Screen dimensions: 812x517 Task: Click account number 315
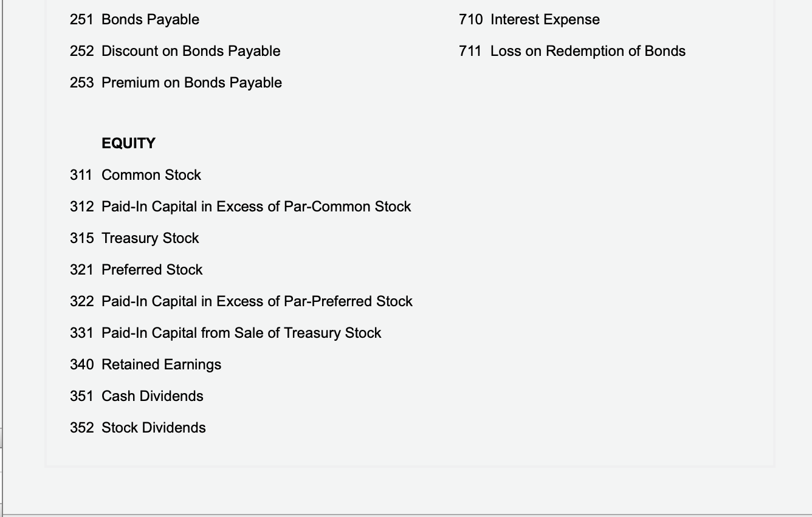tap(81, 238)
